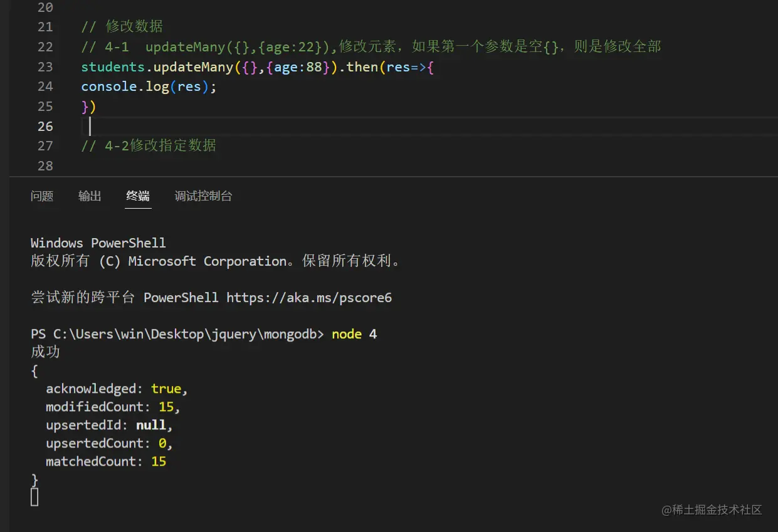778x532 pixels.
Task: Select the active 终端 (Terminal) tab
Action: click(138, 196)
